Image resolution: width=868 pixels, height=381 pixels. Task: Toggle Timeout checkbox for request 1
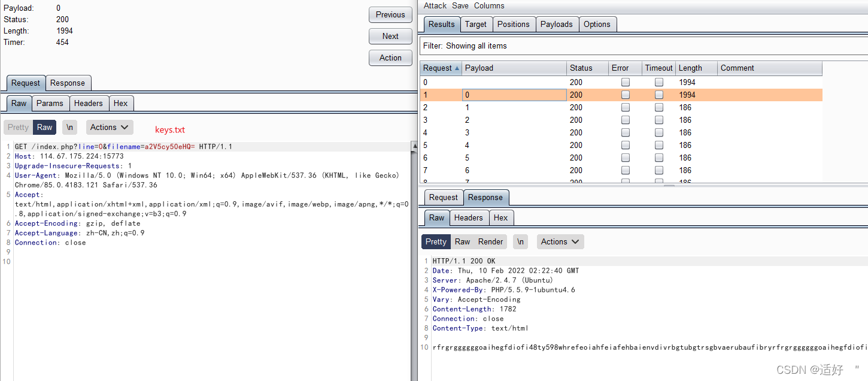659,95
